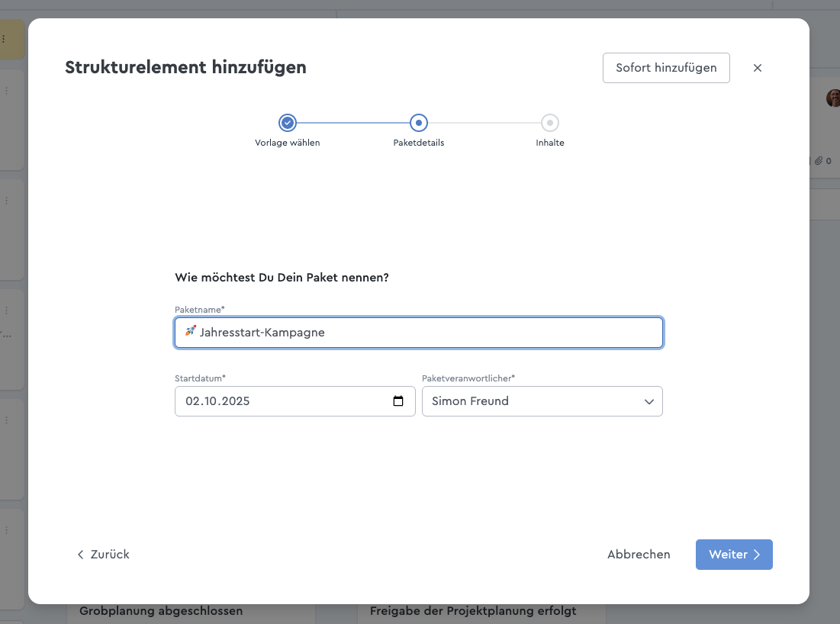Go back with the Zurück button
This screenshot has height=624, width=840.
coord(104,555)
